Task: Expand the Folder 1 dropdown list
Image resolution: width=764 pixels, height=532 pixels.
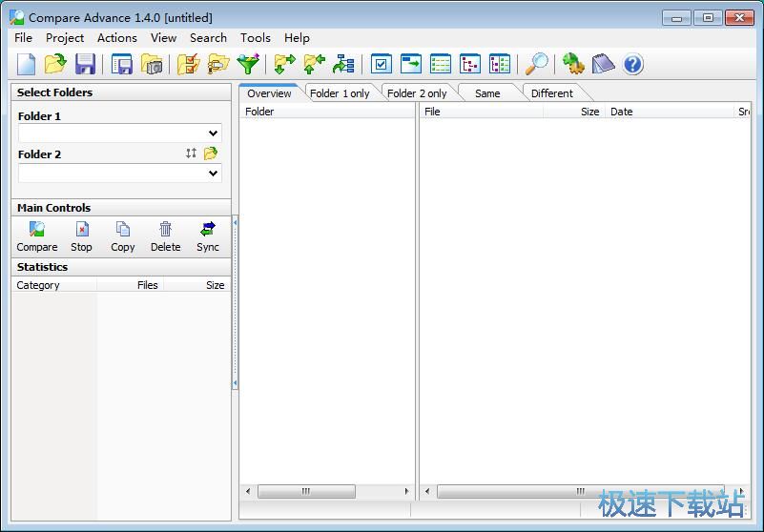Action: pyautogui.click(x=214, y=134)
